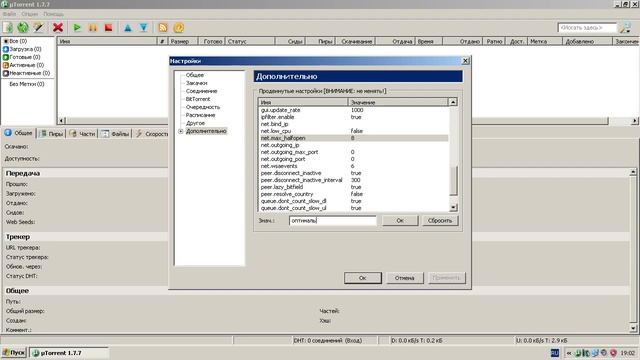Click Ок next to the value field
640x360 pixels.
coord(400,220)
